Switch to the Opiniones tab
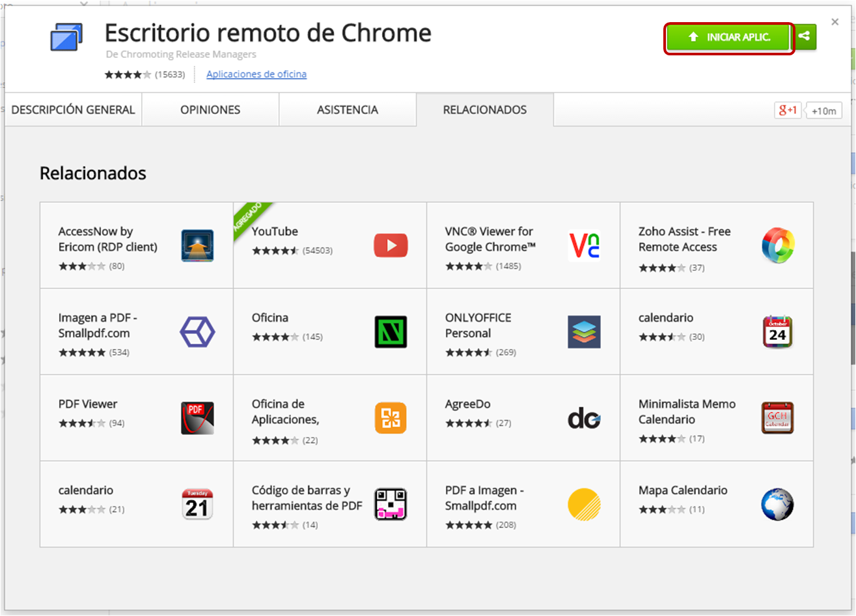Image resolution: width=856 pixels, height=616 pixels. point(210,110)
